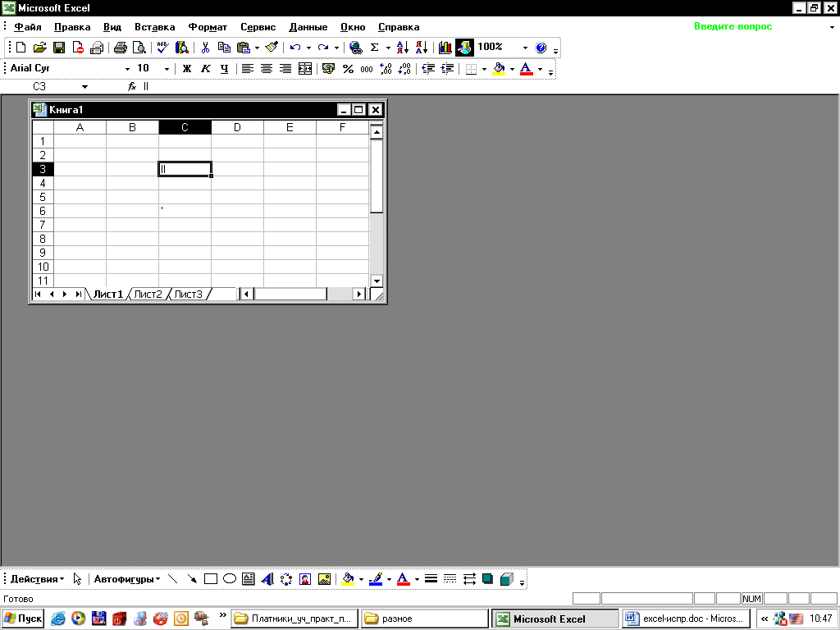
Task: Apply the yellow fill color bucket
Action: click(x=499, y=69)
